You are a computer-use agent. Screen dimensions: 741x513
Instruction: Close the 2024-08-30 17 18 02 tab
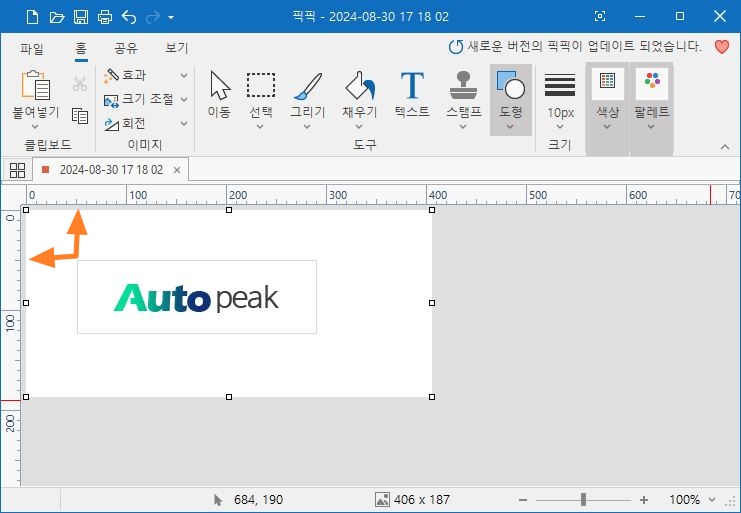click(177, 170)
